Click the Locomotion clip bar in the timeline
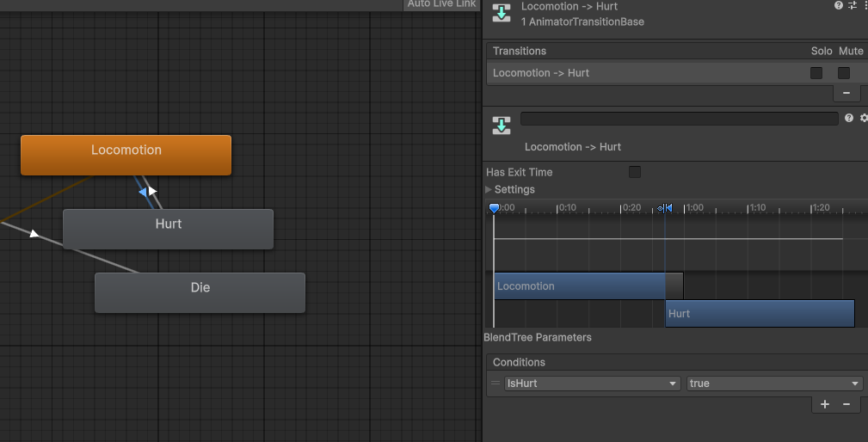Image resolution: width=868 pixels, height=442 pixels. [579, 286]
